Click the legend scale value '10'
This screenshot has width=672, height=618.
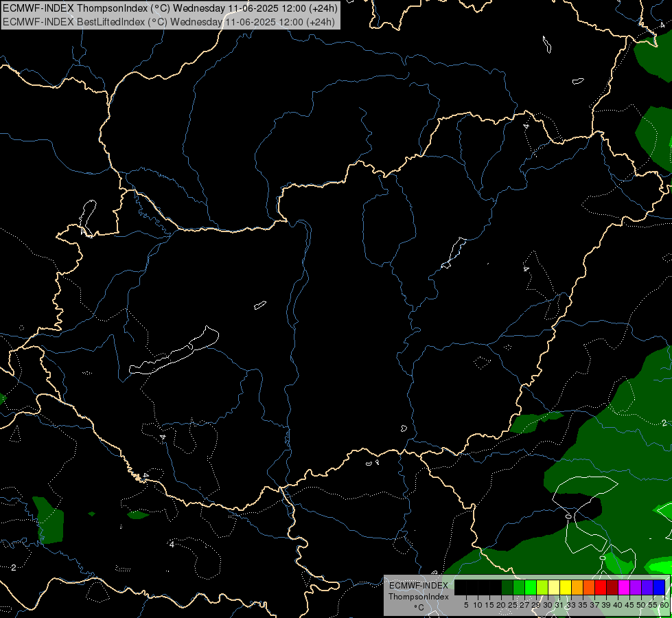click(478, 605)
